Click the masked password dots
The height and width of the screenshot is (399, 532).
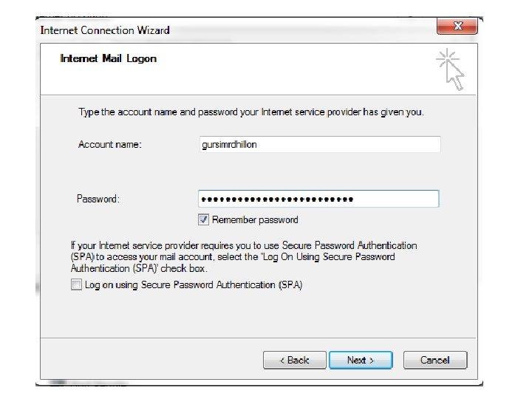pos(277,199)
